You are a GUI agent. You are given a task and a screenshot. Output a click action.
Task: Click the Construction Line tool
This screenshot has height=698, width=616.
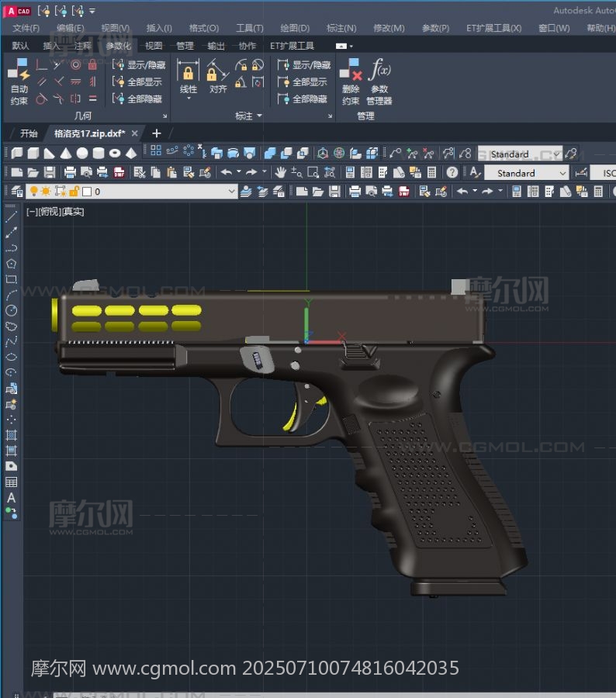(x=11, y=233)
